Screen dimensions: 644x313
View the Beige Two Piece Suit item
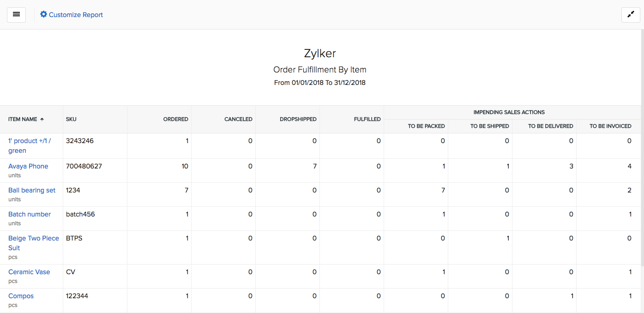coord(33,242)
